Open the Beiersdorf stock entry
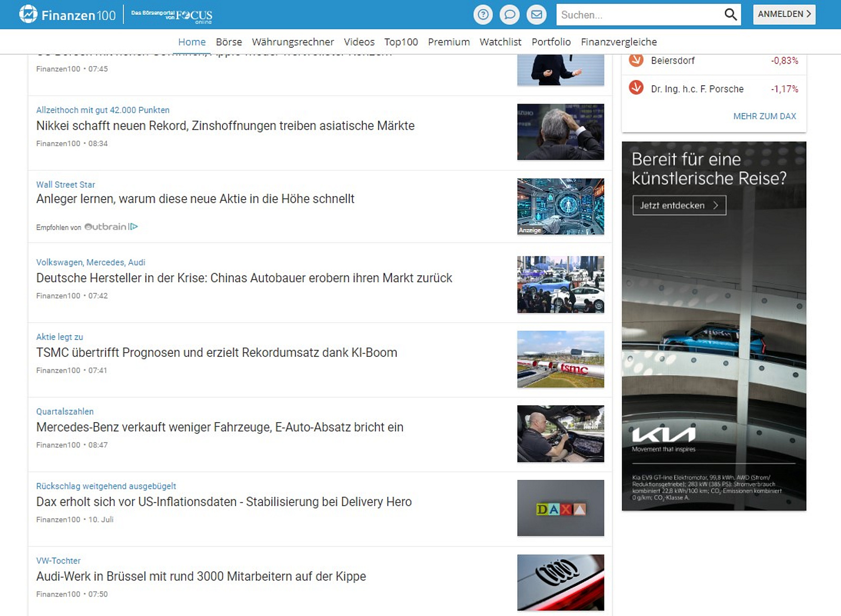The image size is (841, 616). (673, 60)
